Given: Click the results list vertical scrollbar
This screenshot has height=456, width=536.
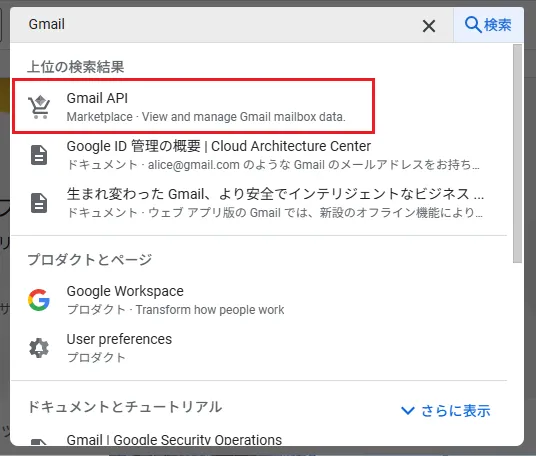Looking at the screenshot, I should [x=518, y=154].
